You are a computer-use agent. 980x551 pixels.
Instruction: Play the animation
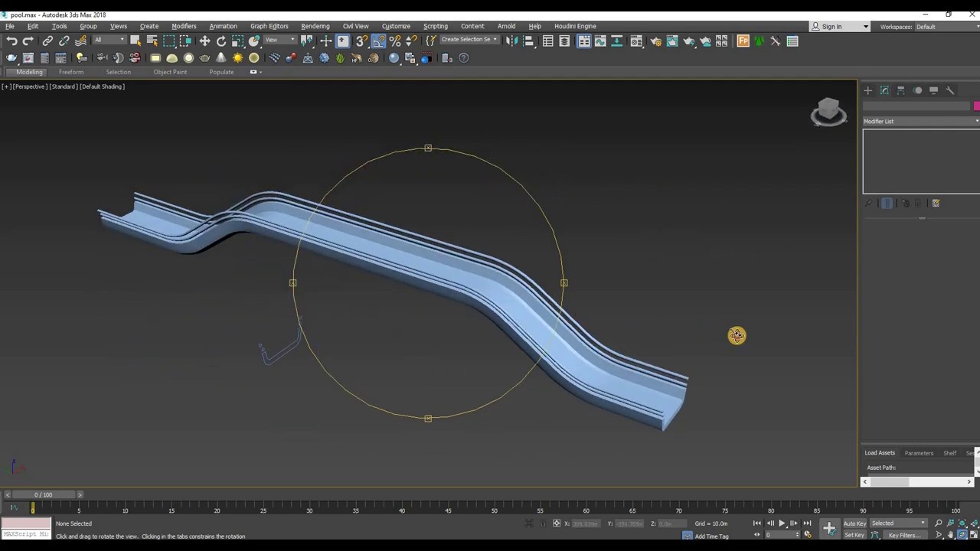(x=782, y=523)
